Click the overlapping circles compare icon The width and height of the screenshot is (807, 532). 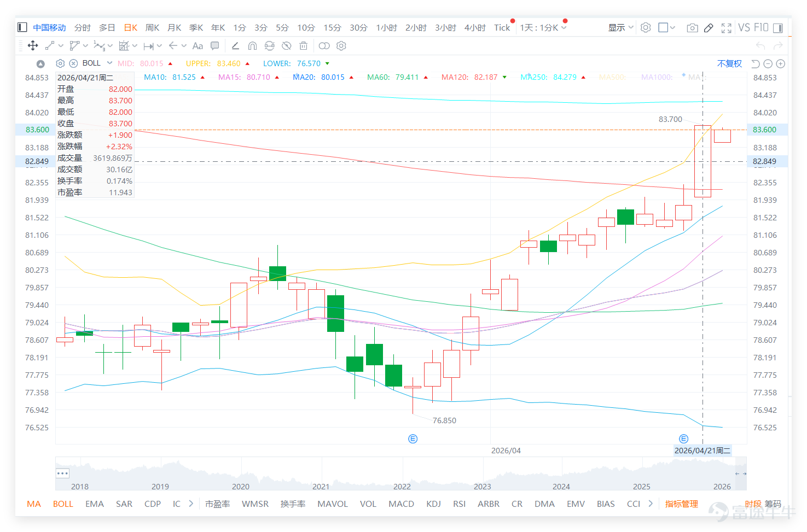(x=324, y=45)
